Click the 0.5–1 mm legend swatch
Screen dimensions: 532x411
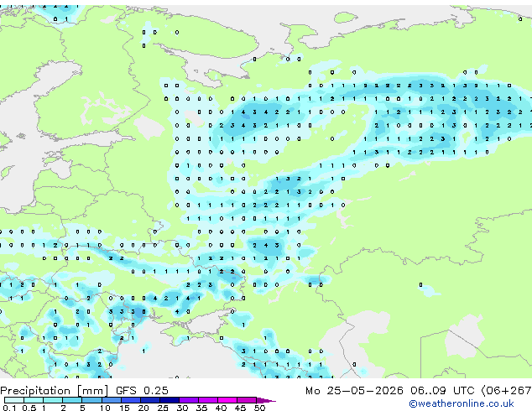pos(34,400)
